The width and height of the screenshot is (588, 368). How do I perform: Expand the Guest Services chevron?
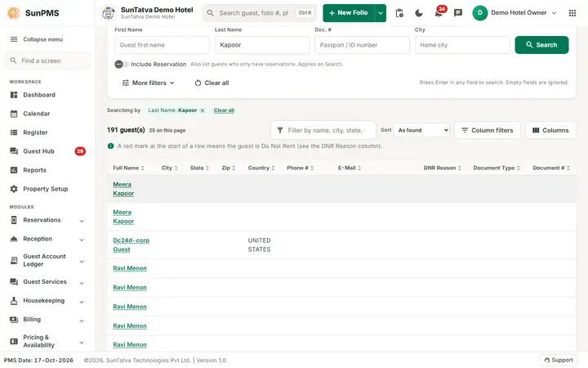click(82, 283)
